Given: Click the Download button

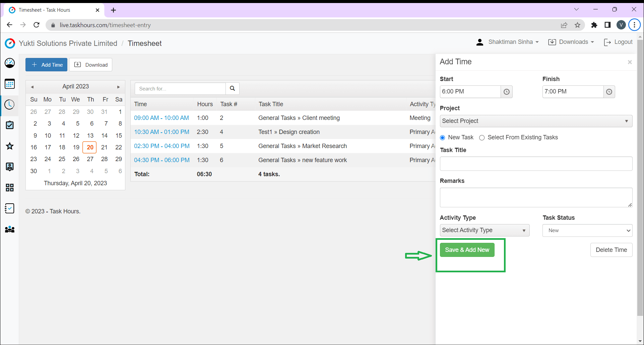Looking at the screenshot, I should [90, 65].
